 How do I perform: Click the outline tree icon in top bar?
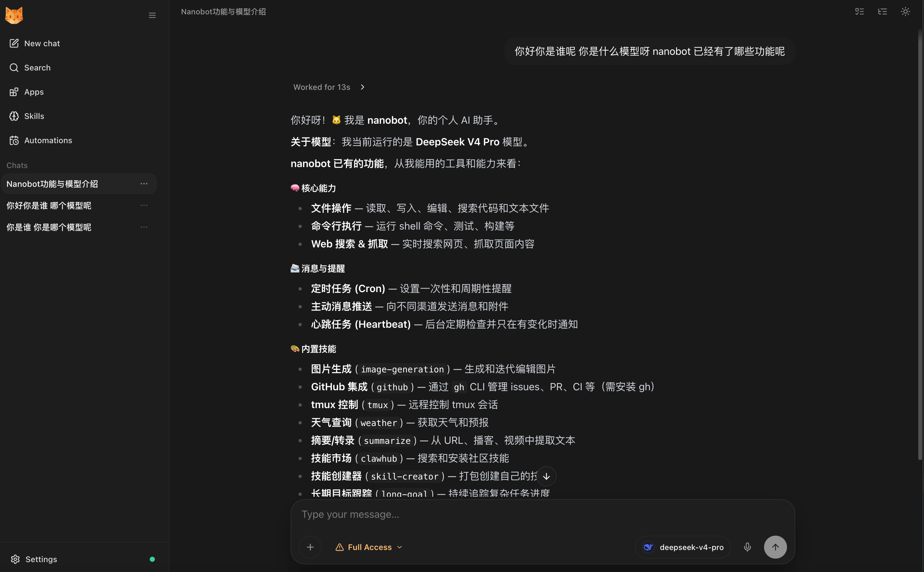coord(882,12)
